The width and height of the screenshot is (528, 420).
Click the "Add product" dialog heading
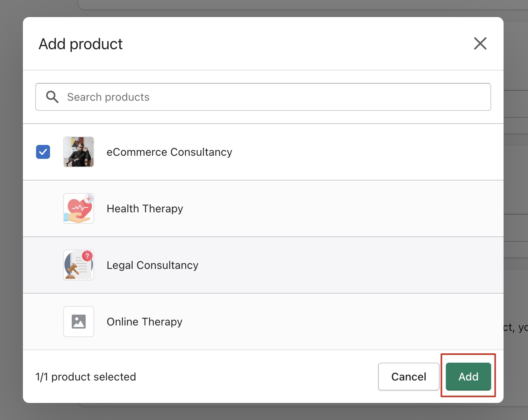(81, 44)
